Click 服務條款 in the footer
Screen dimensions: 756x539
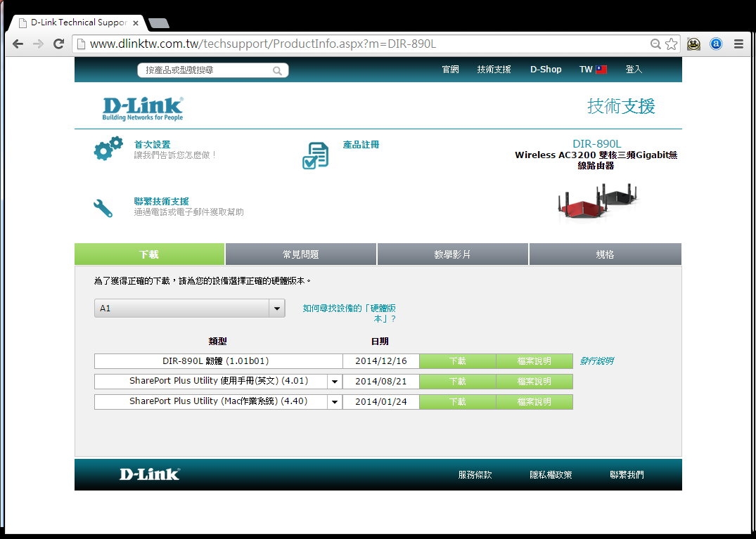[475, 474]
